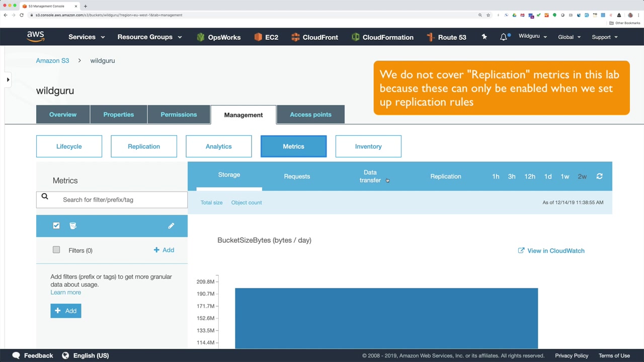Screen dimensions: 644x362
Task: Check the Filters (0) checkbox
Action: (56, 250)
